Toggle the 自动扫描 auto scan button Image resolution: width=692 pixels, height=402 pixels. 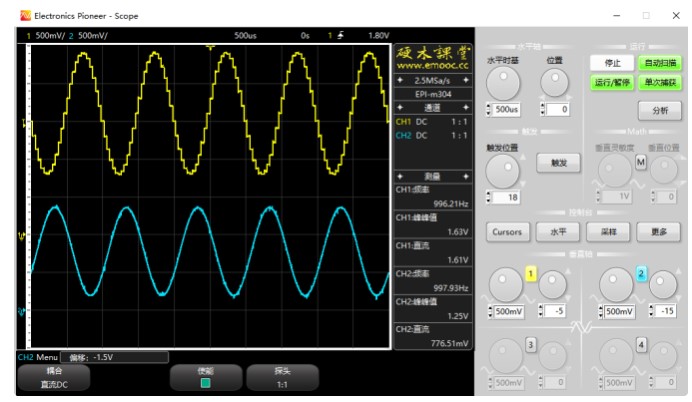pos(660,63)
